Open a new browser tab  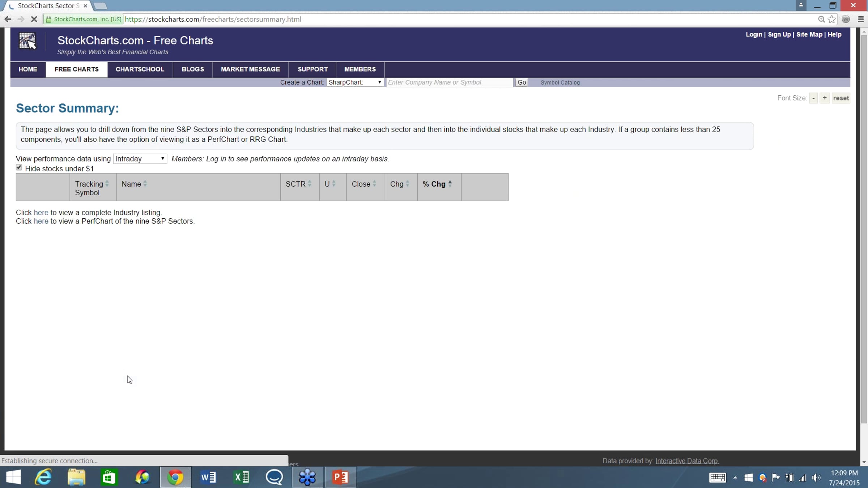tap(100, 6)
